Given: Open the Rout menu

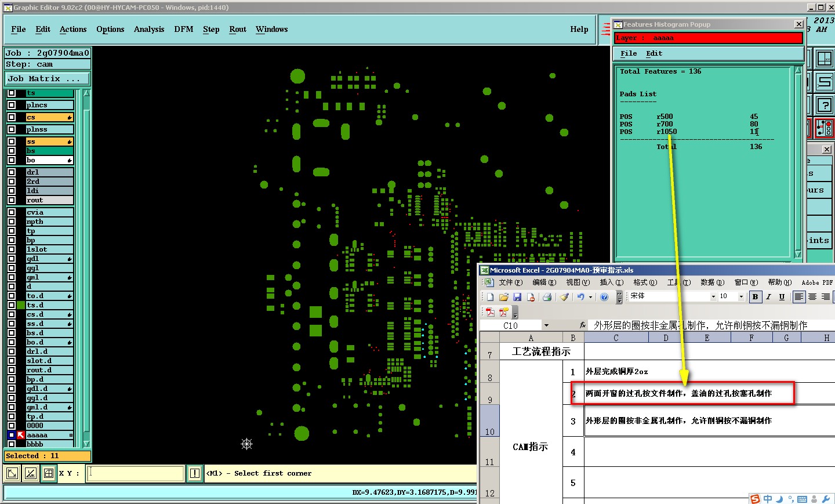Looking at the screenshot, I should (238, 30).
